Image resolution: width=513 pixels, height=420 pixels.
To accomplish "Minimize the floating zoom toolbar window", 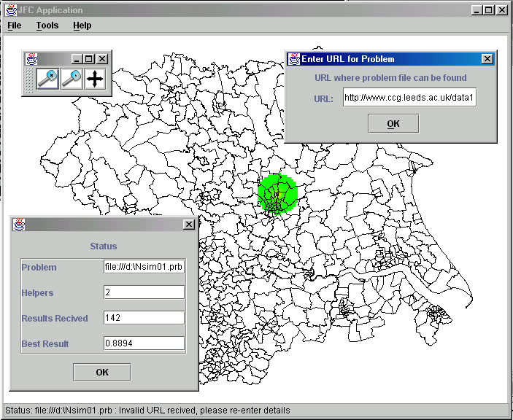I will click(x=77, y=59).
